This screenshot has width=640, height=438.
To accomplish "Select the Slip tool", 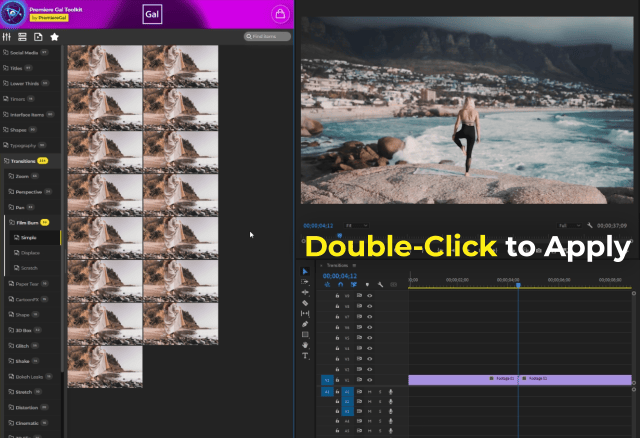I will [305, 313].
